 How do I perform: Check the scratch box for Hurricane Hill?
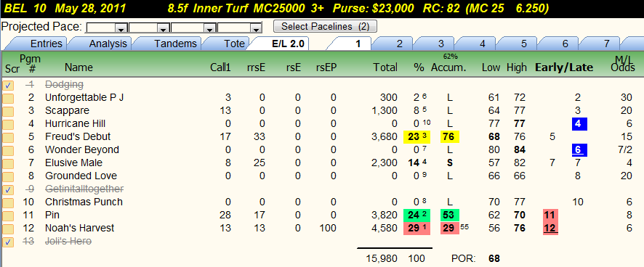(8, 125)
